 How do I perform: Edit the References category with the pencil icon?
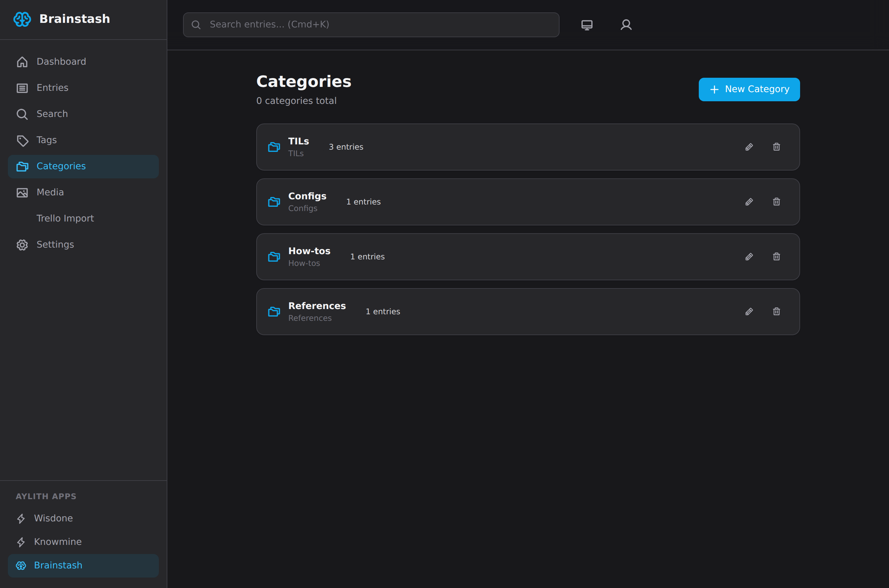click(x=749, y=312)
